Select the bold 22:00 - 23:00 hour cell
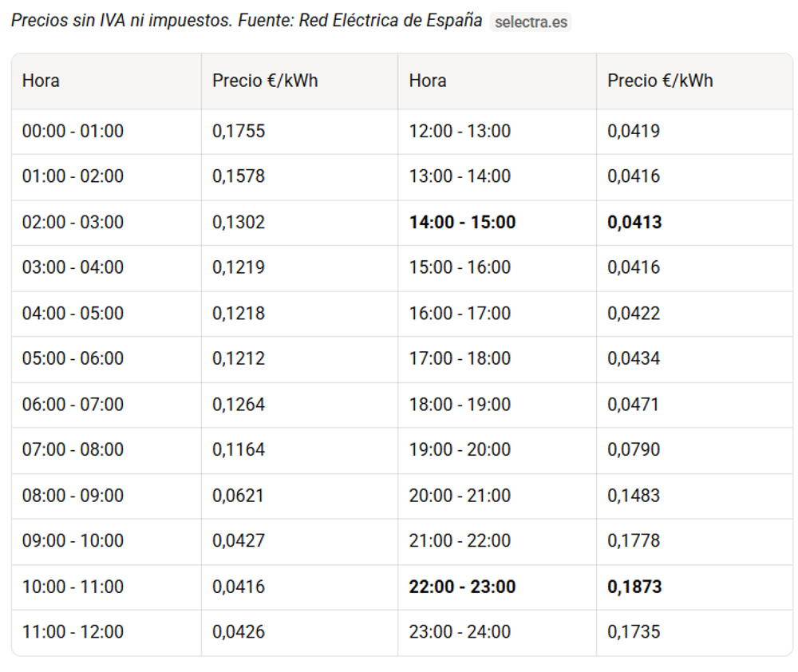Image resolution: width=798 pixels, height=672 pixels. (x=462, y=587)
